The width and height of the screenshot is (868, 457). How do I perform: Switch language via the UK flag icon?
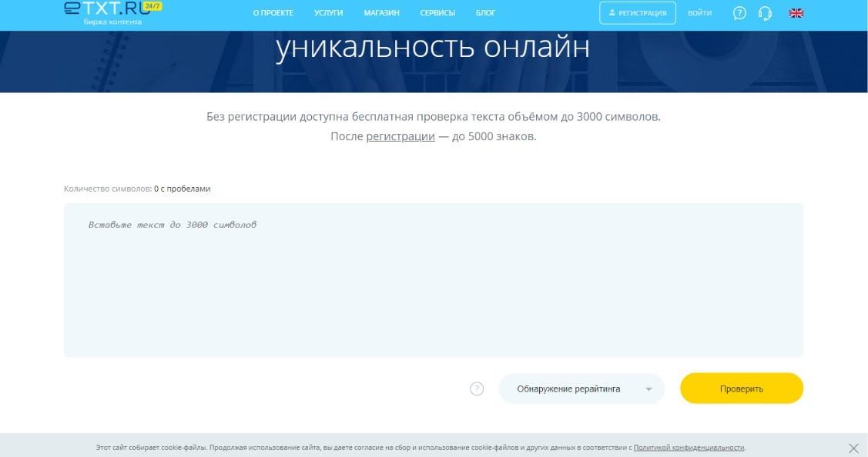coord(796,13)
